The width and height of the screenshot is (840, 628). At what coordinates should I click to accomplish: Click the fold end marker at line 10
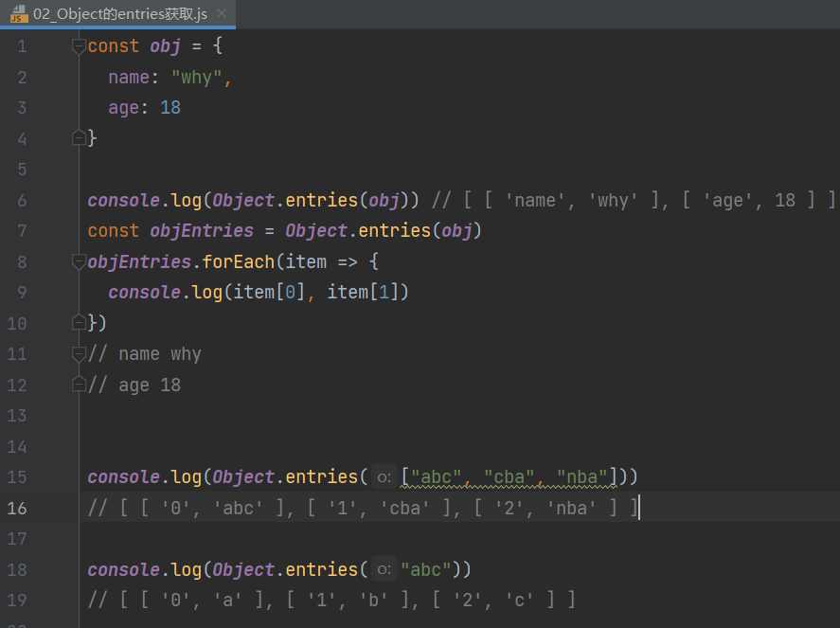pos(79,323)
